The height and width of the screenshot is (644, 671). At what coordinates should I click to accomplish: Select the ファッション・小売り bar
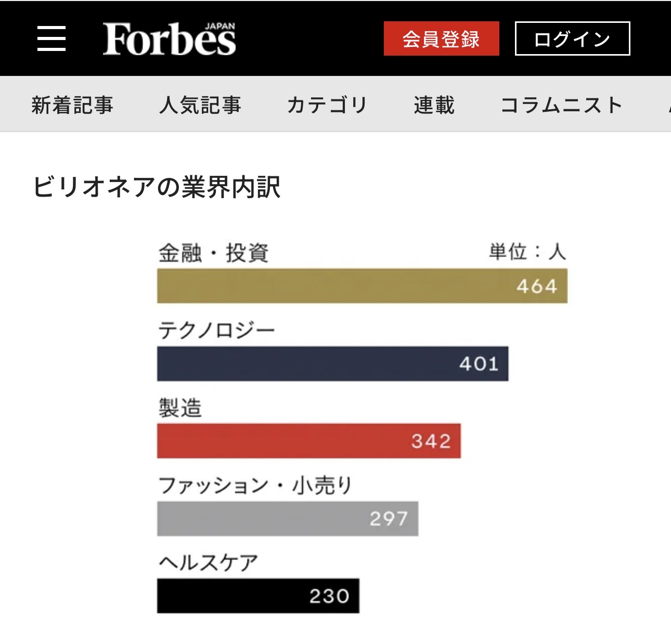287,519
